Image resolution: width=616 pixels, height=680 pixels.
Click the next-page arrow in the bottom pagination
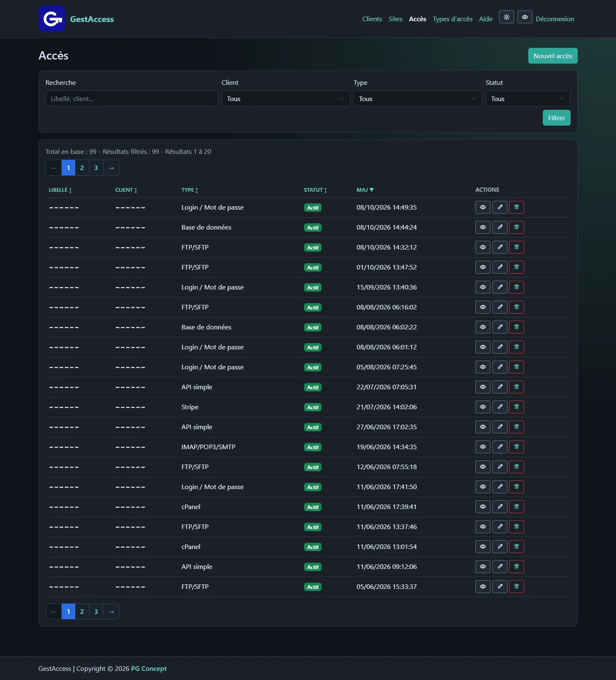click(111, 611)
